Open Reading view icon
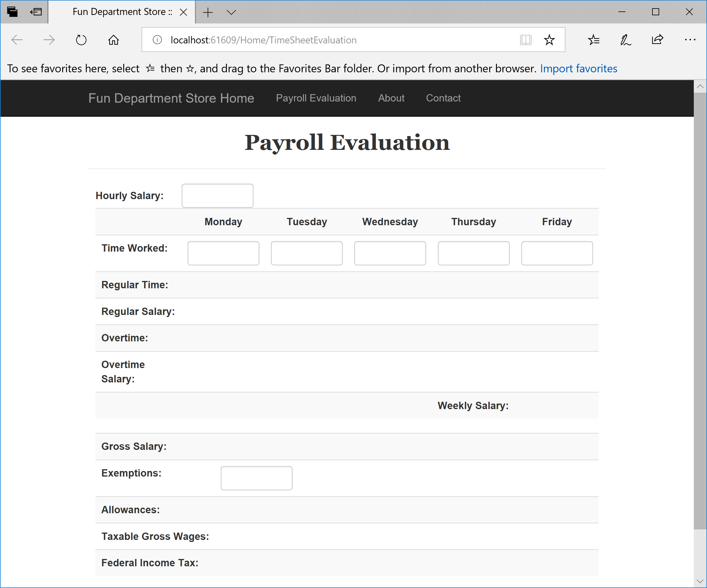Viewport: 707px width, 588px height. [526, 40]
